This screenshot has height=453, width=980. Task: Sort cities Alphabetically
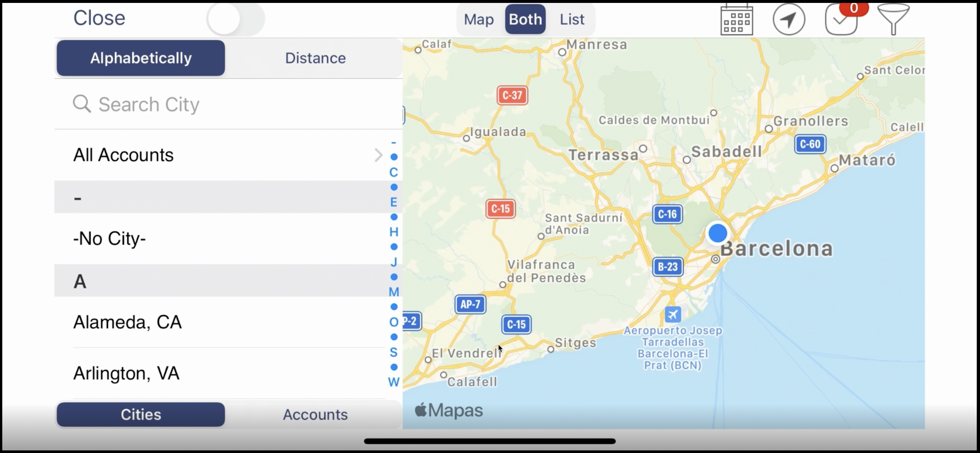tap(141, 58)
